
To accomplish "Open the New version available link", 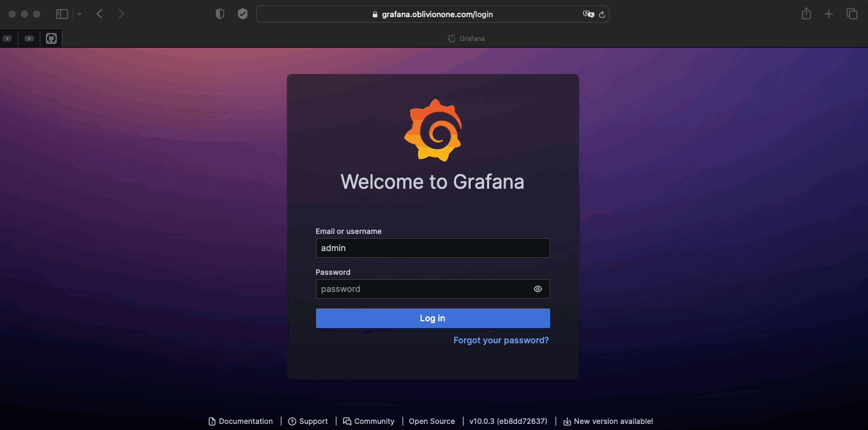I will point(608,421).
